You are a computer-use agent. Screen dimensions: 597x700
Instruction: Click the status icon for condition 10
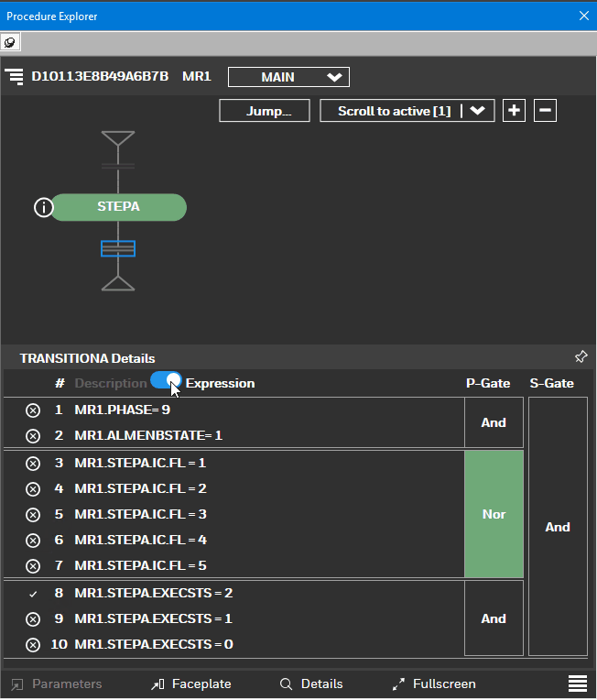33,645
